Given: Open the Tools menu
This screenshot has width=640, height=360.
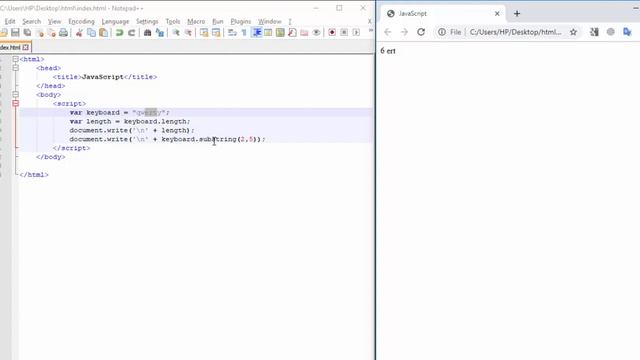Looking at the screenshot, I should click(173, 22).
